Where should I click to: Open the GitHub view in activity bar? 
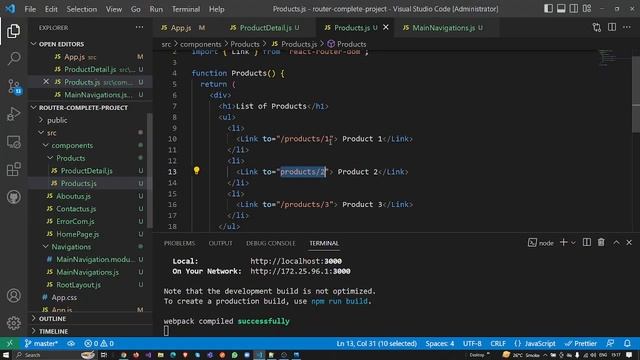coord(13,197)
